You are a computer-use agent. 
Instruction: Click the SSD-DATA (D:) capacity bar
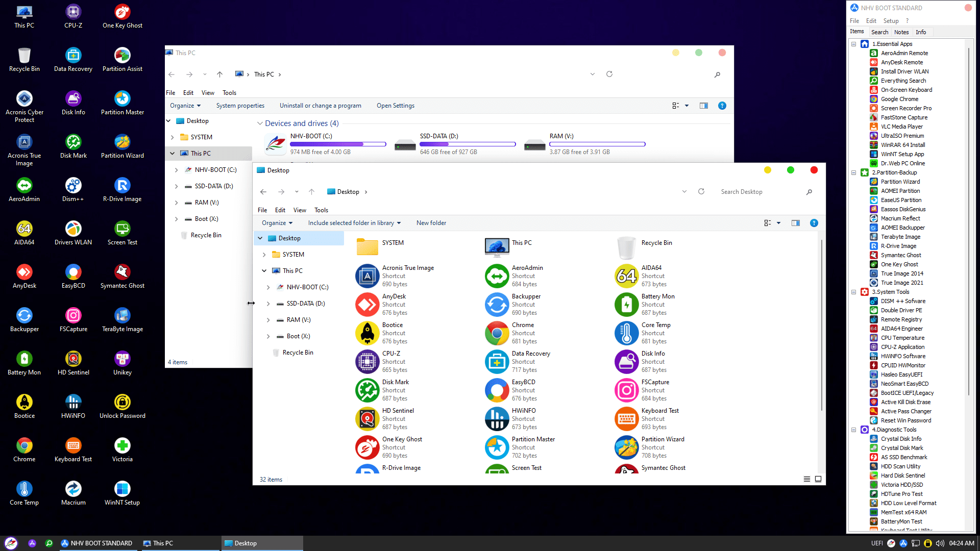pos(468,144)
